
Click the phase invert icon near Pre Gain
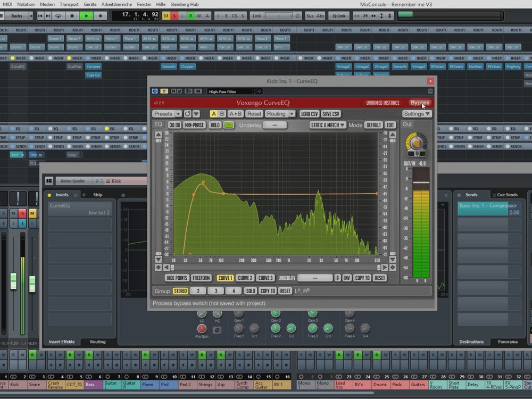(x=217, y=329)
